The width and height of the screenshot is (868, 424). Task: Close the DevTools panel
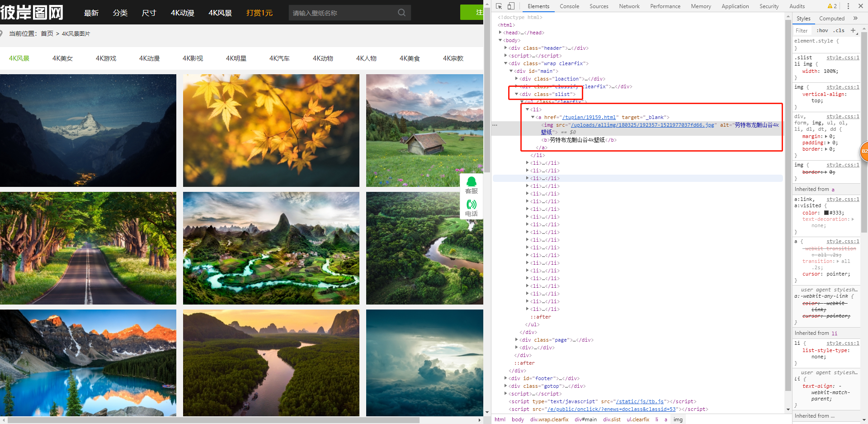pyautogui.click(x=861, y=6)
